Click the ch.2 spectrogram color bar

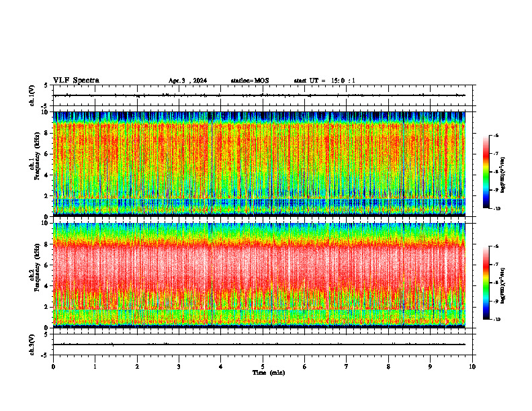coord(486,283)
